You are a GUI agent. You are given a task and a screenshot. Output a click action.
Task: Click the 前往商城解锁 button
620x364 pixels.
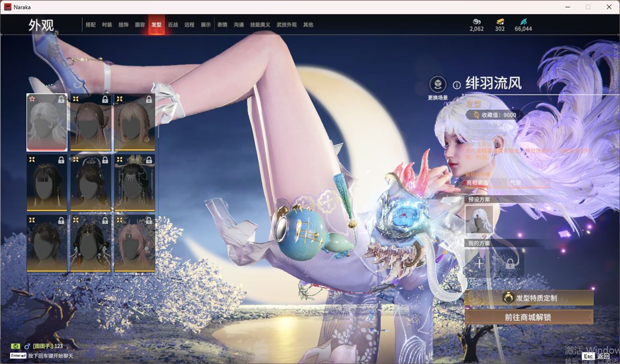[x=529, y=317]
